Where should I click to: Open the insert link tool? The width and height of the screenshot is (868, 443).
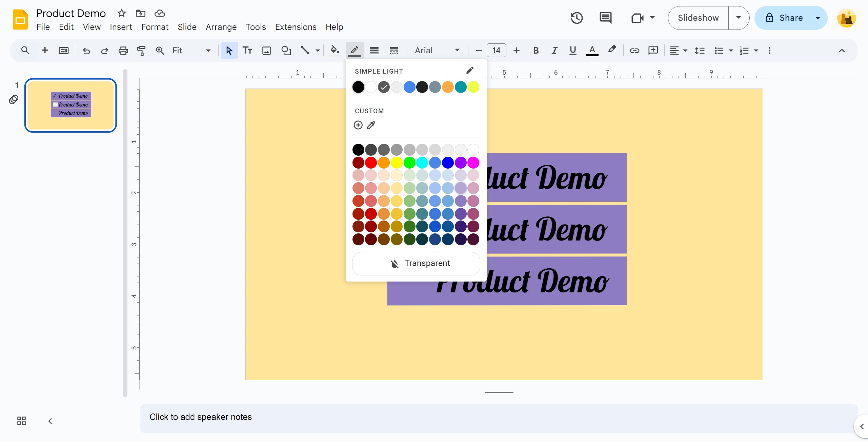coord(634,51)
